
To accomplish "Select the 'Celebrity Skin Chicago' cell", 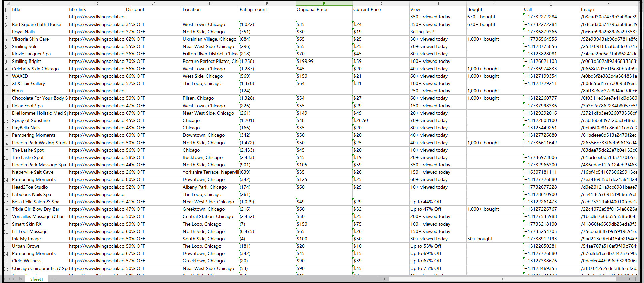I will tap(39, 69).
